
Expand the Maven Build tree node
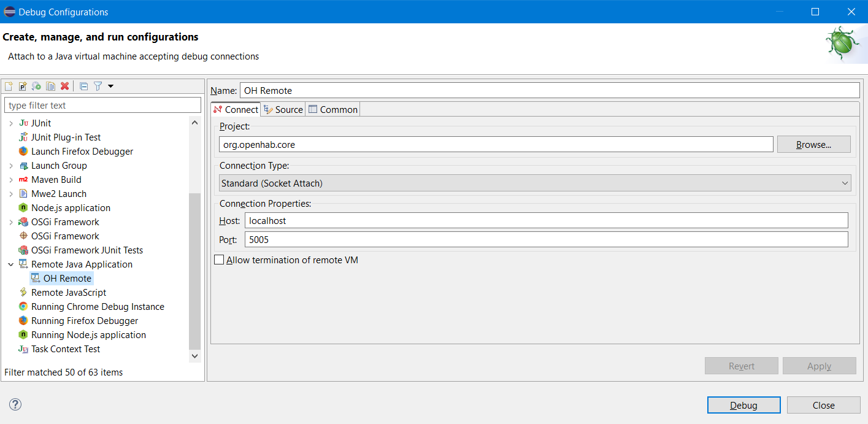tap(11, 180)
